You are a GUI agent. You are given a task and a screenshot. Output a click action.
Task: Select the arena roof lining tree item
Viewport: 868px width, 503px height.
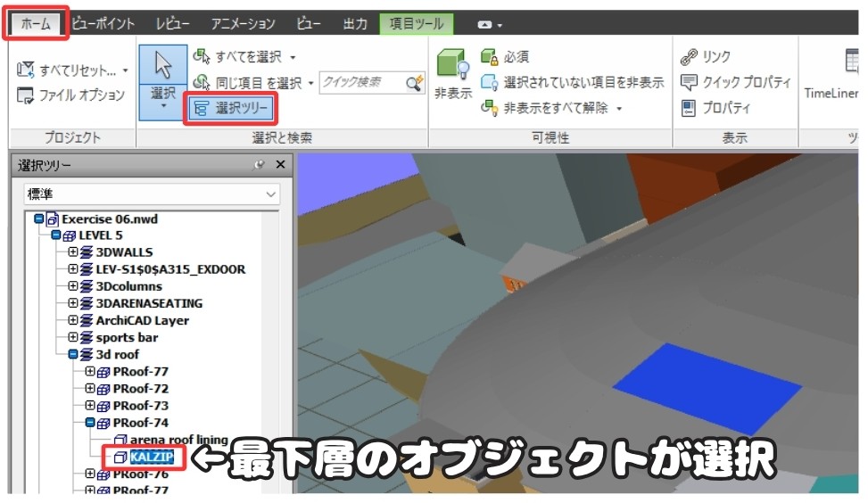[178, 440]
